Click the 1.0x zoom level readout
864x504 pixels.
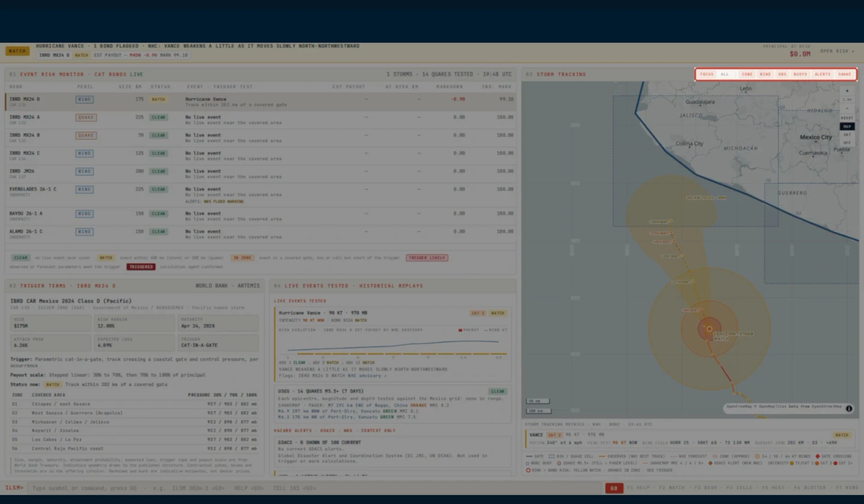point(847,100)
